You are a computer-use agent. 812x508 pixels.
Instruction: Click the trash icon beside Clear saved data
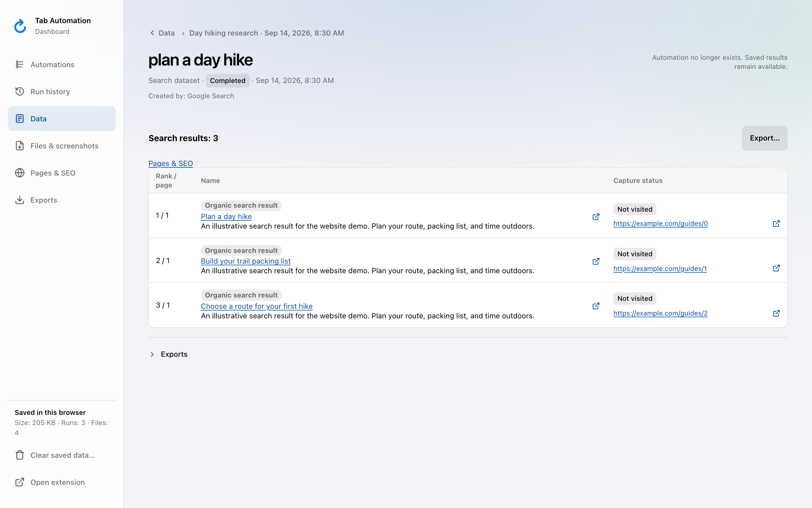pyautogui.click(x=19, y=455)
